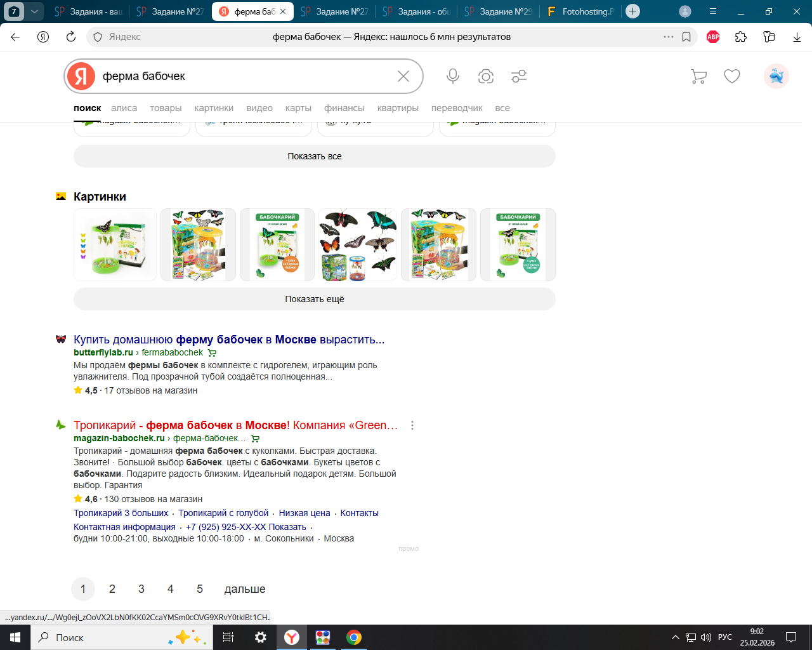Open Task View on the taskbar

point(228,637)
